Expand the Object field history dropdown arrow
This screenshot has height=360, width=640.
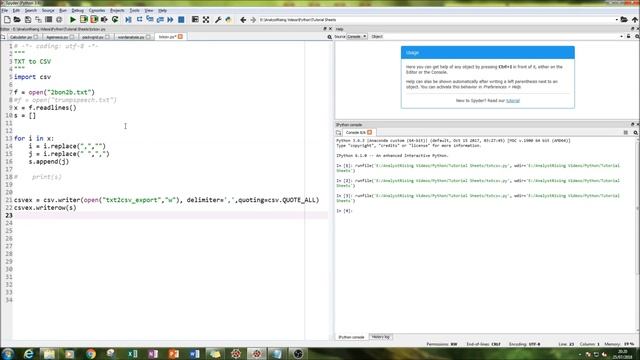click(621, 36)
